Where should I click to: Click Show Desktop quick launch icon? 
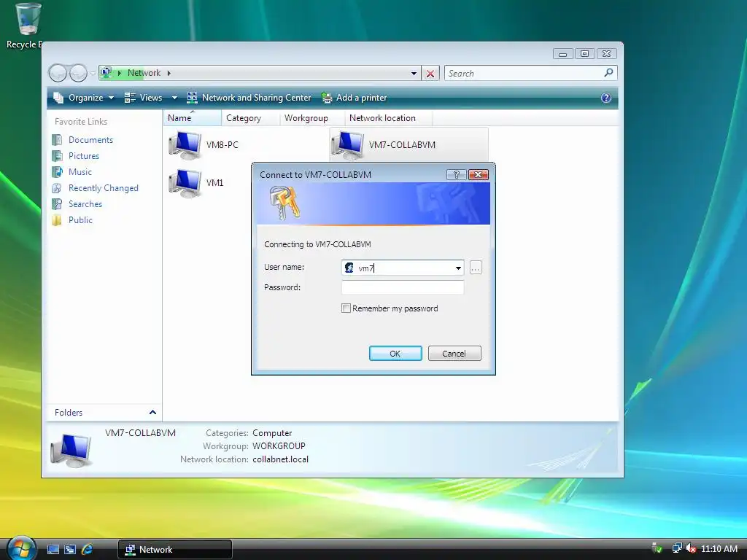pos(53,550)
